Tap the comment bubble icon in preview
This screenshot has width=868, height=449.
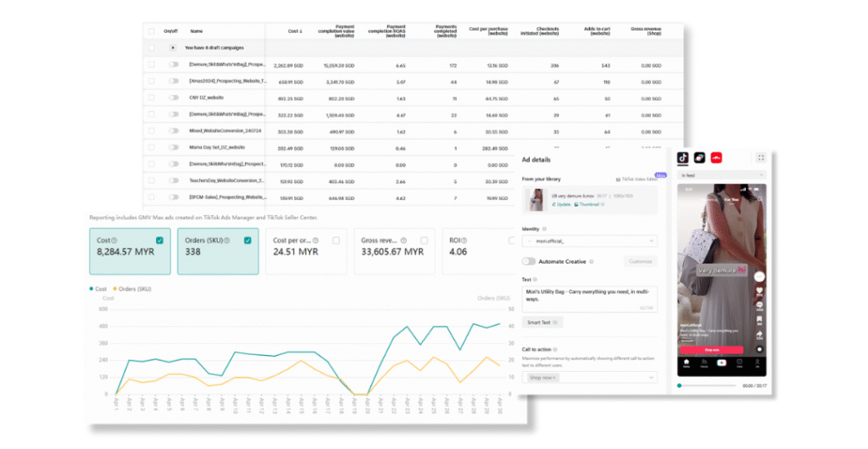click(x=759, y=305)
